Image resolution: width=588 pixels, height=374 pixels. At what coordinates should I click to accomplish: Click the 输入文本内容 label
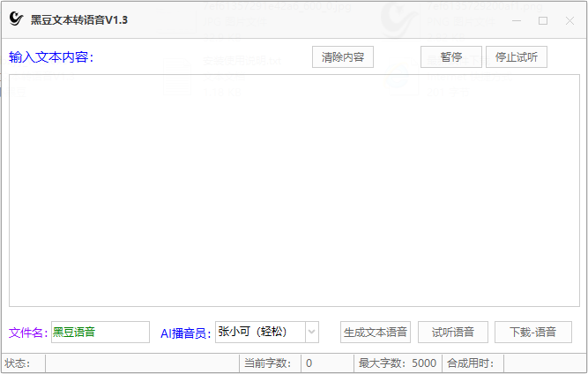[x=51, y=57]
